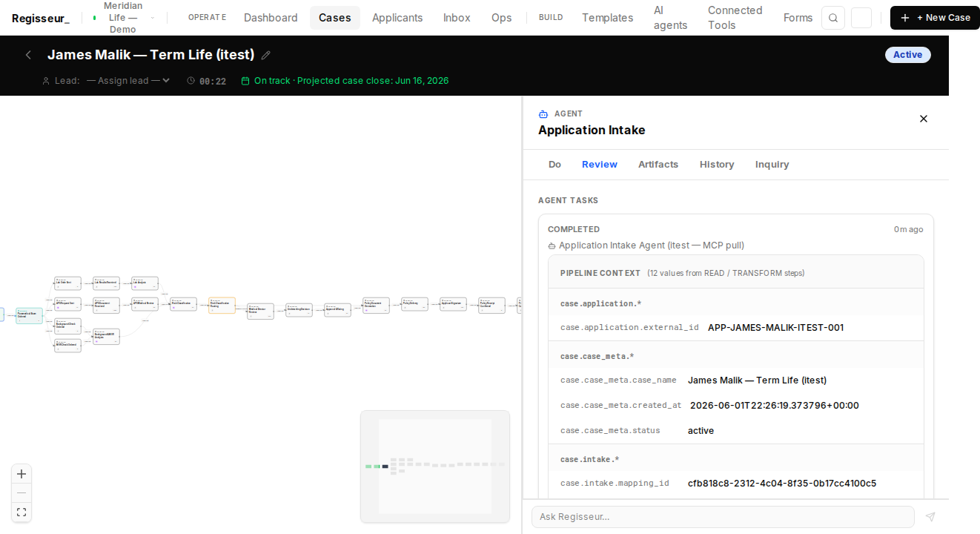The image size is (980, 534).
Task: Edit case name with pencil icon
Action: coord(266,55)
